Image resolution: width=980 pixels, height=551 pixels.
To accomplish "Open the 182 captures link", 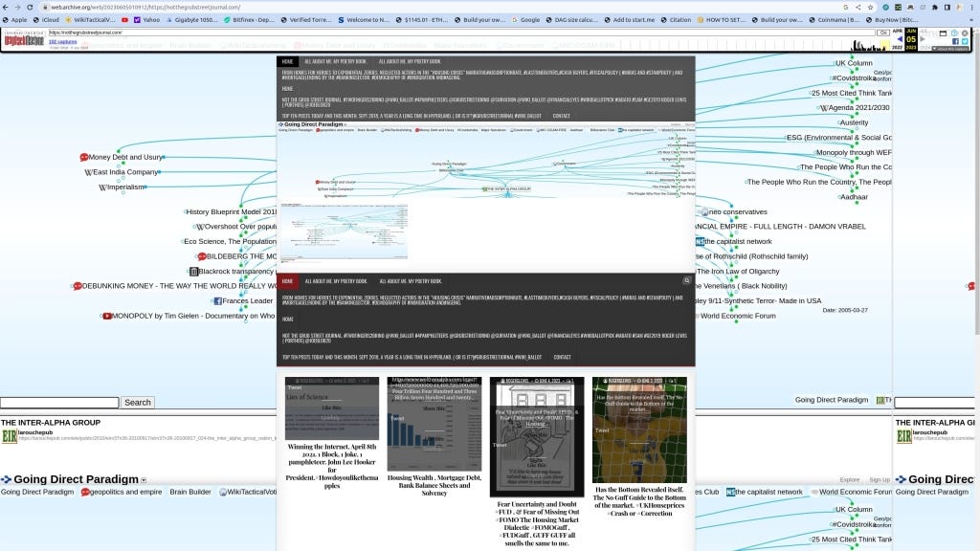I will (62, 42).
